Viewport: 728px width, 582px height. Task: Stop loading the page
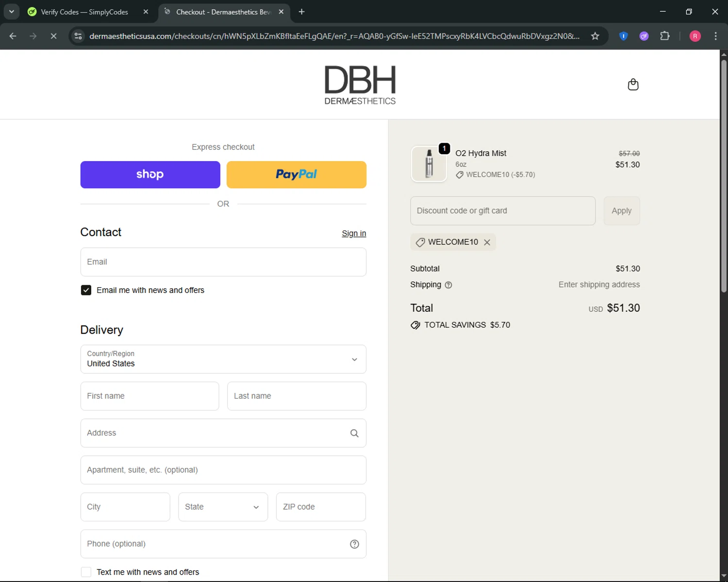coord(53,36)
